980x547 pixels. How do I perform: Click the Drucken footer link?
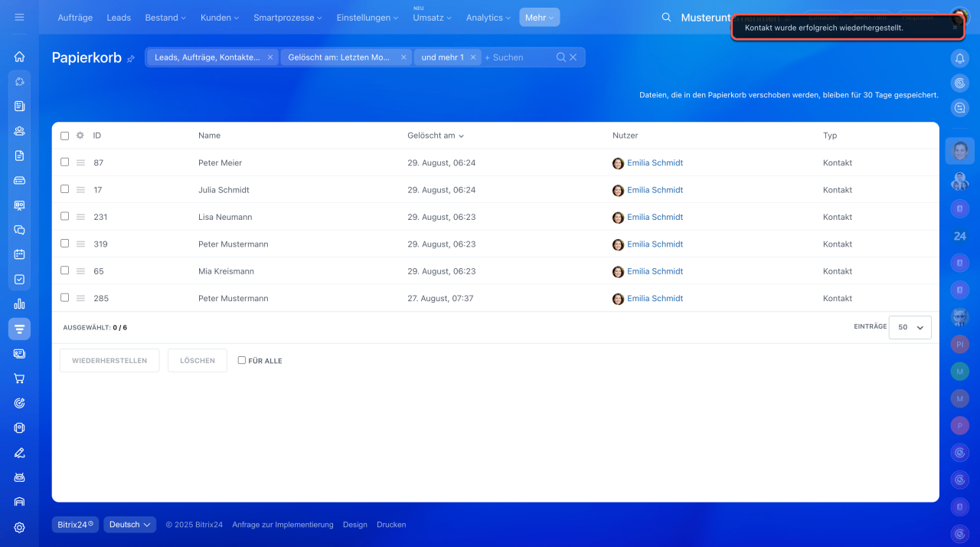(391, 525)
